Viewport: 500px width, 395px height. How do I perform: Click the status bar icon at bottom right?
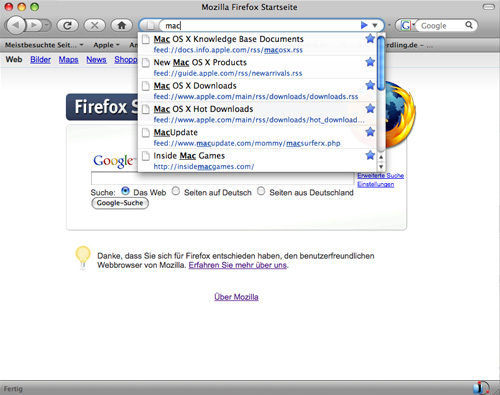480,388
